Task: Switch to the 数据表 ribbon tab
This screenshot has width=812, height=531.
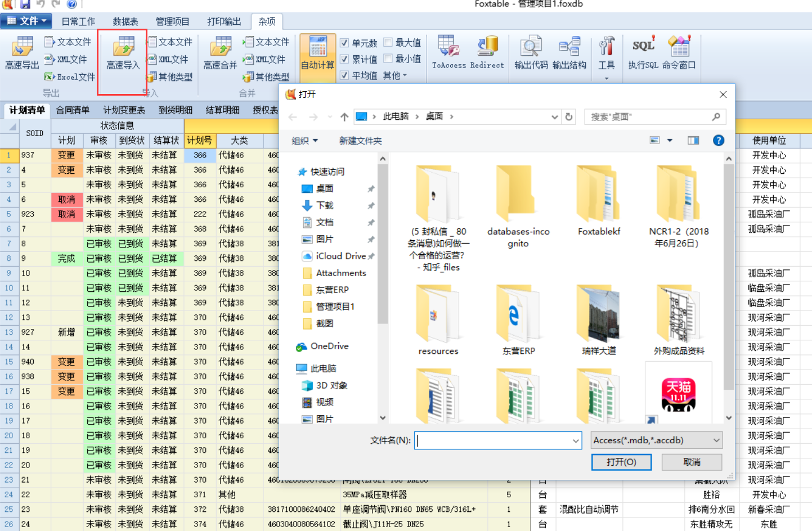Action: tap(125, 21)
